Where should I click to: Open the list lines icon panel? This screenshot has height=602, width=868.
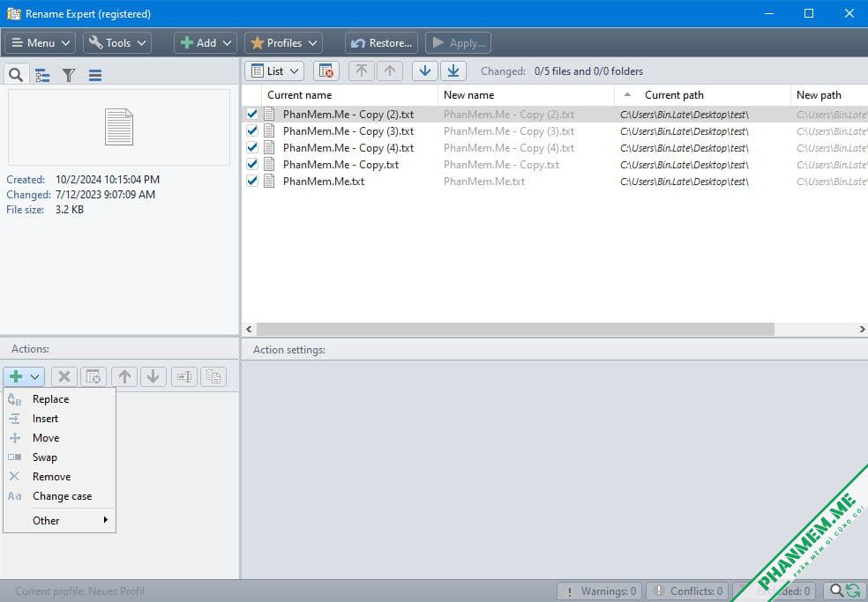click(94, 75)
